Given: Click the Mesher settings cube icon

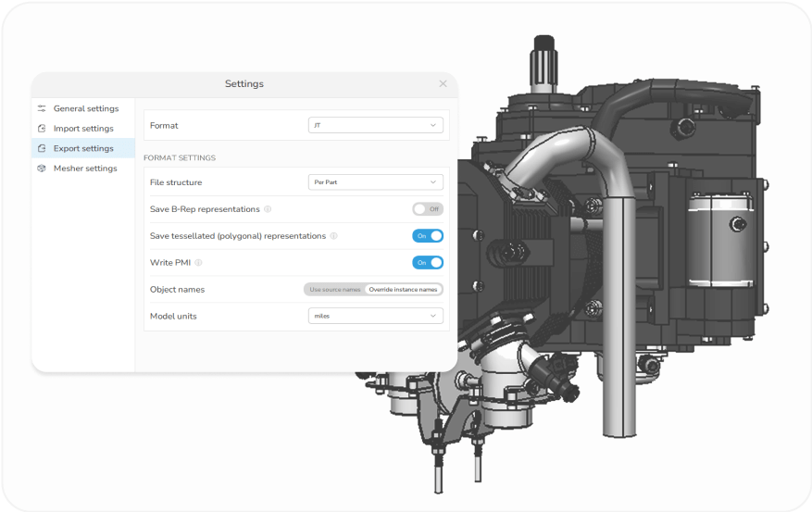Looking at the screenshot, I should [42, 169].
